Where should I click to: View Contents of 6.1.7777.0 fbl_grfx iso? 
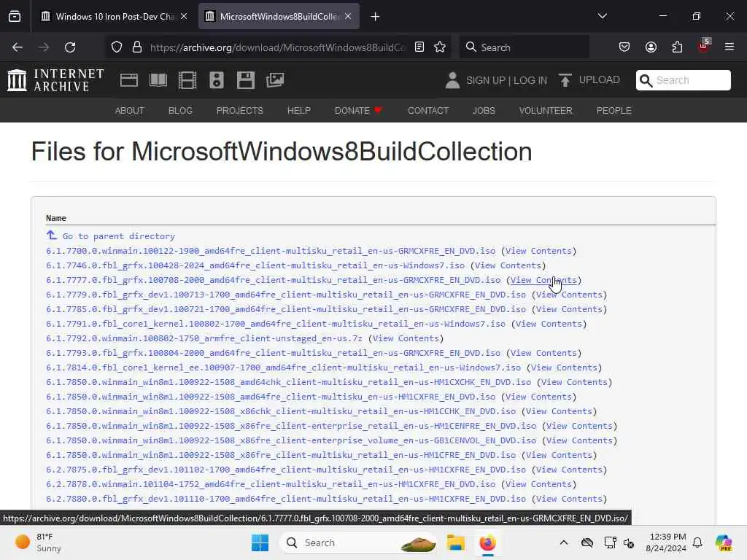click(x=543, y=280)
